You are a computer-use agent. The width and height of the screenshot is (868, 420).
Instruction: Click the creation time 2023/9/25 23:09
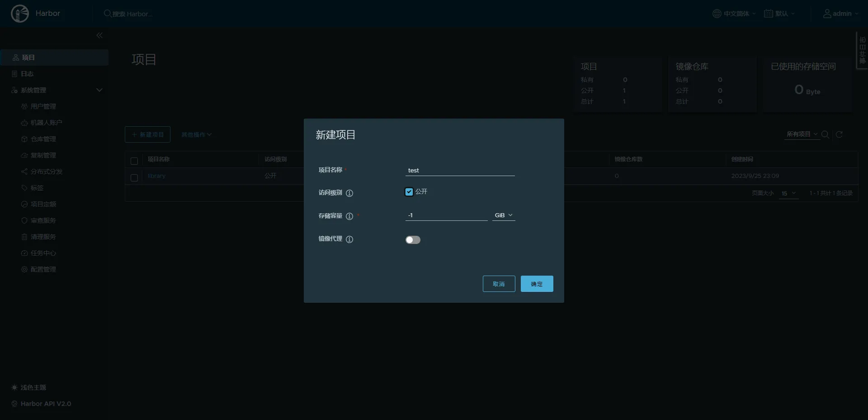tap(755, 176)
